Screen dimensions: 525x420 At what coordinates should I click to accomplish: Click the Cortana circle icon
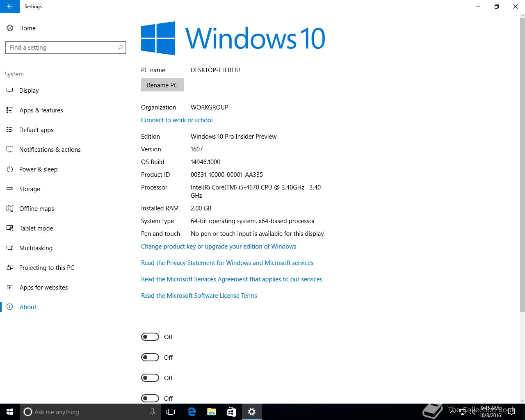(x=28, y=412)
